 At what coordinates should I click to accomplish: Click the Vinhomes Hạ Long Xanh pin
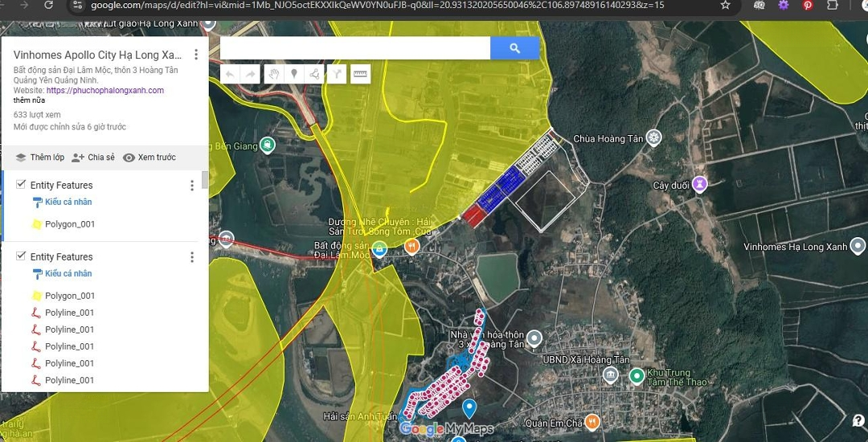[858, 246]
